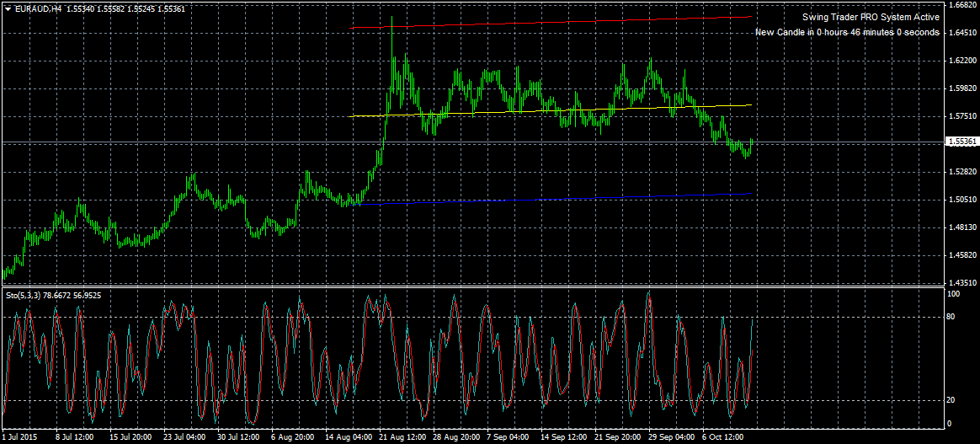Click the Sto(5,3,3) indicator label
Image resolution: width=980 pixels, height=444 pixels.
point(53,295)
